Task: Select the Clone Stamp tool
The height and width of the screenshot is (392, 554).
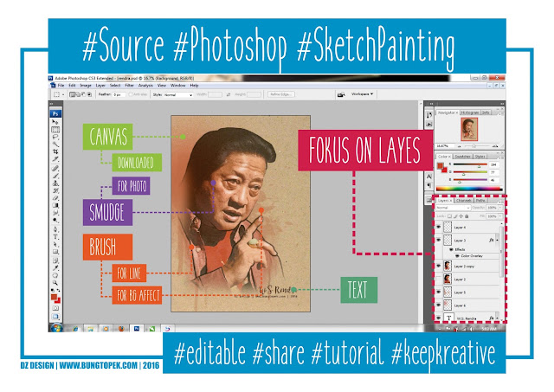Action: [55, 183]
